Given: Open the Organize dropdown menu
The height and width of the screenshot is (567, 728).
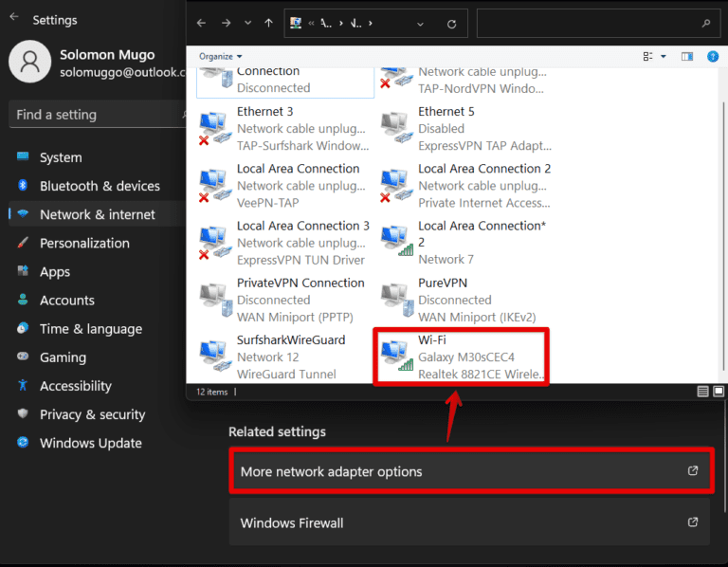Looking at the screenshot, I should pyautogui.click(x=221, y=57).
